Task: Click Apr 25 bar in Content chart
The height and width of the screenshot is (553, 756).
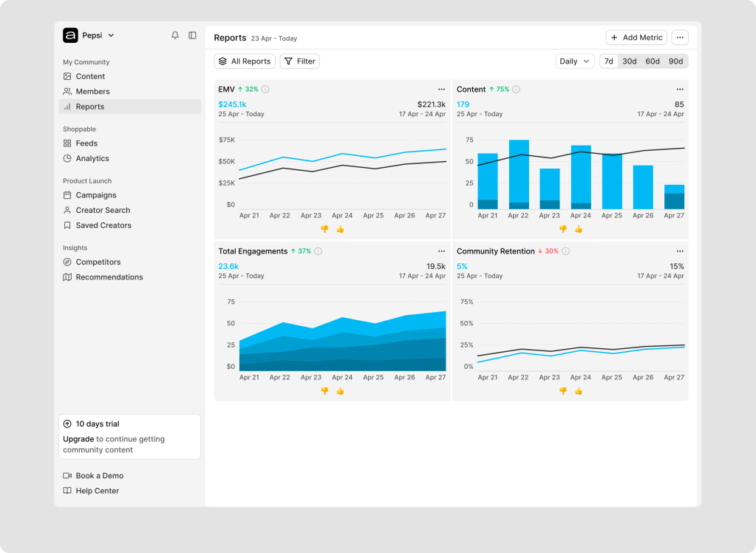Action: [612, 181]
